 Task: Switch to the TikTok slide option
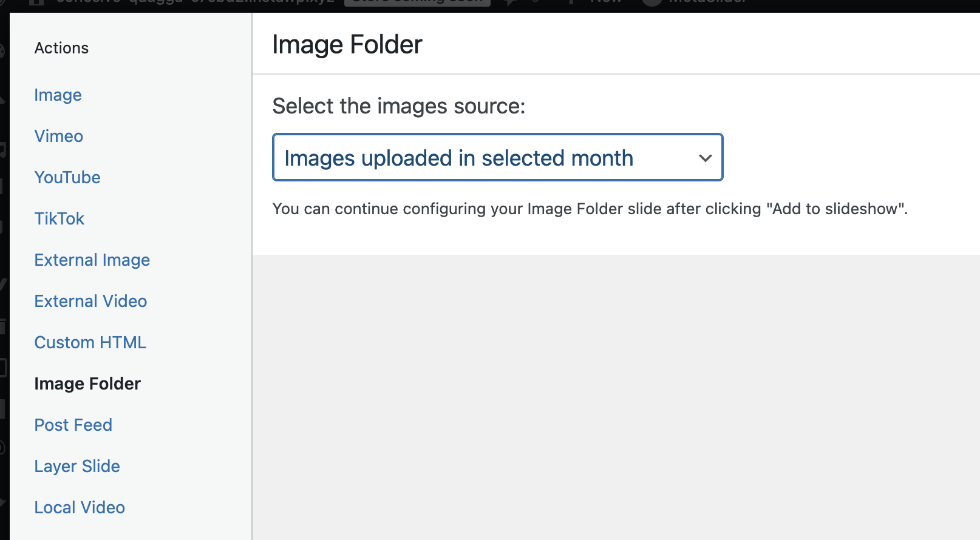pos(59,219)
